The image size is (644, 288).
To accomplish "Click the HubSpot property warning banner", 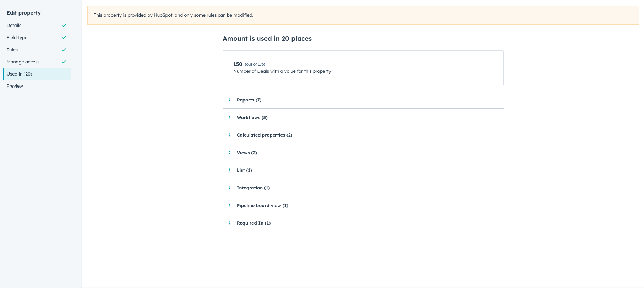I will pos(362,15).
